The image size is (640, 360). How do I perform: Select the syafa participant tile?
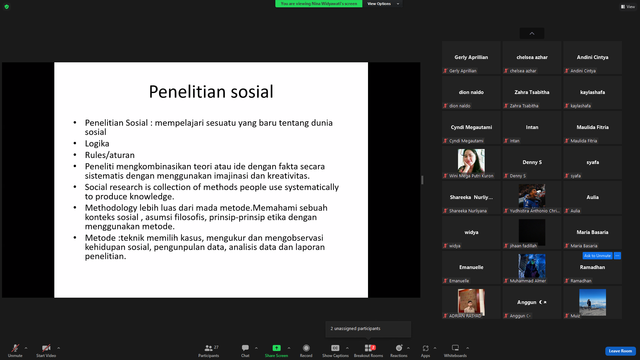click(592, 162)
